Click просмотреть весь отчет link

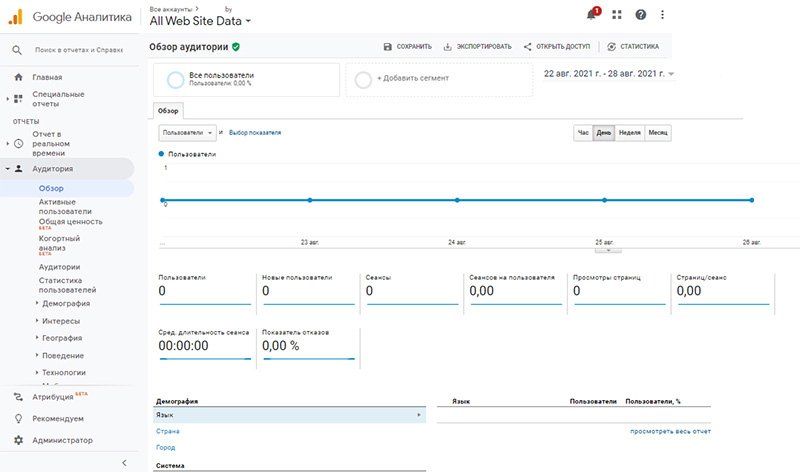point(669,431)
